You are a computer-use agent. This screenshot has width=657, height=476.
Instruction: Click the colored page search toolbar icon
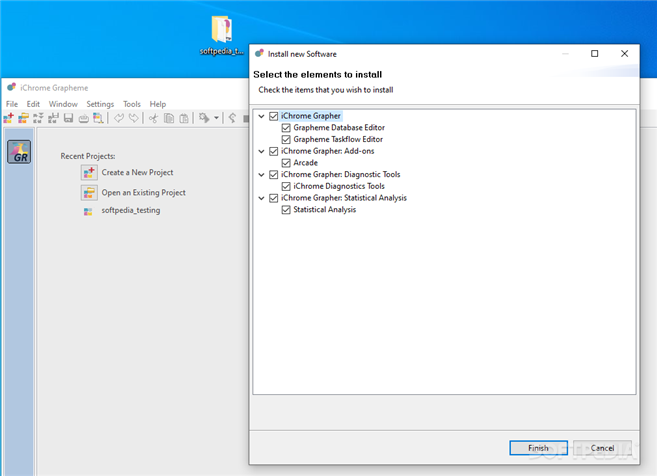pyautogui.click(x=98, y=118)
